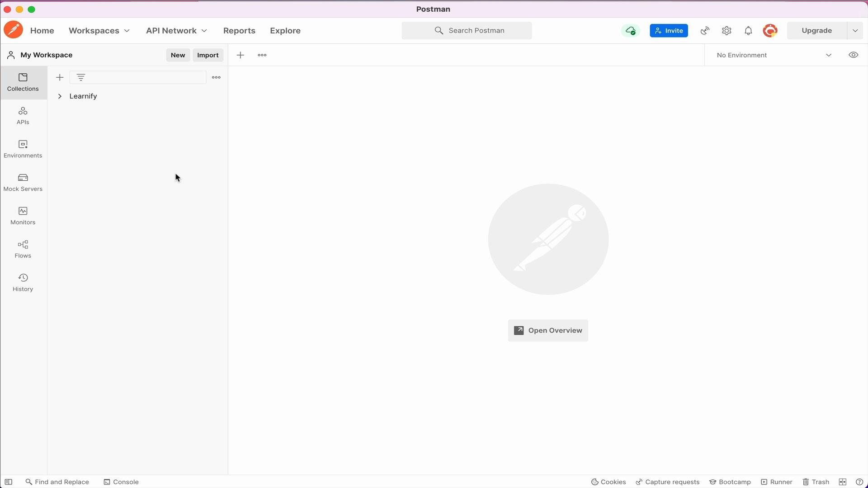Open the Reports page
The width and height of the screenshot is (868, 488).
pos(239,31)
